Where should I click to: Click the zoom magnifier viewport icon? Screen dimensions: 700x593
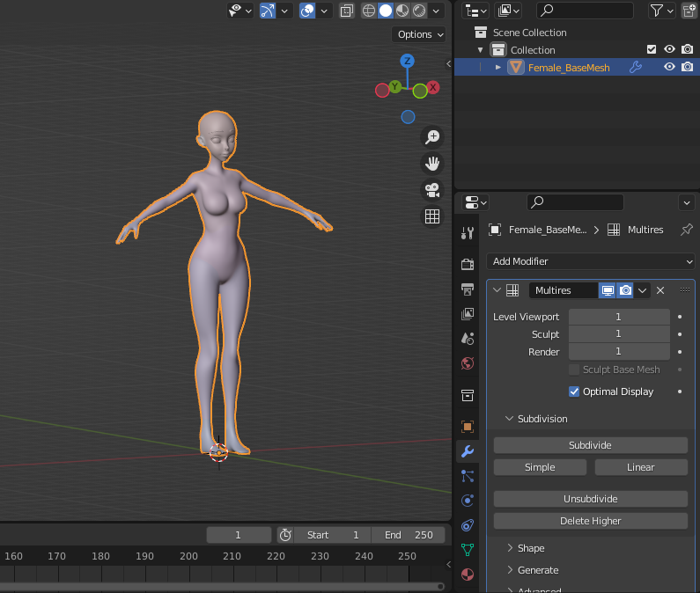[432, 137]
